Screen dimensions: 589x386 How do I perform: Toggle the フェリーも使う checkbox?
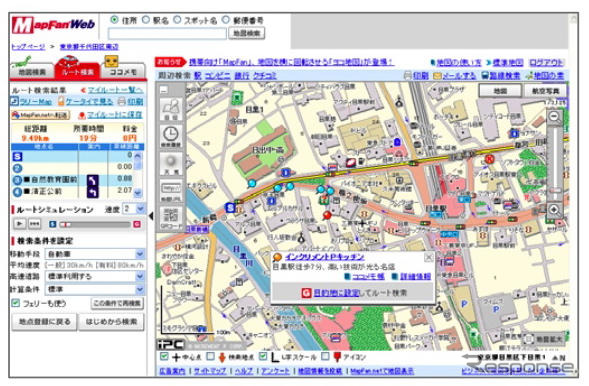click(x=15, y=303)
